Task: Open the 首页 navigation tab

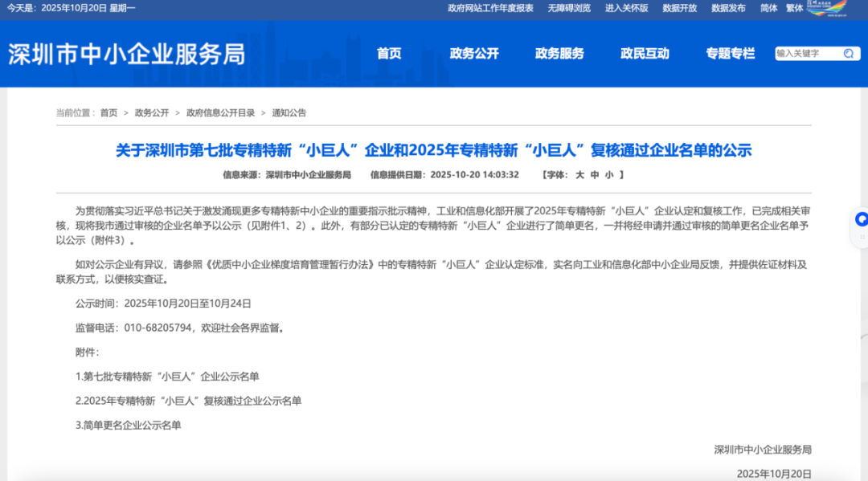Action: point(389,54)
